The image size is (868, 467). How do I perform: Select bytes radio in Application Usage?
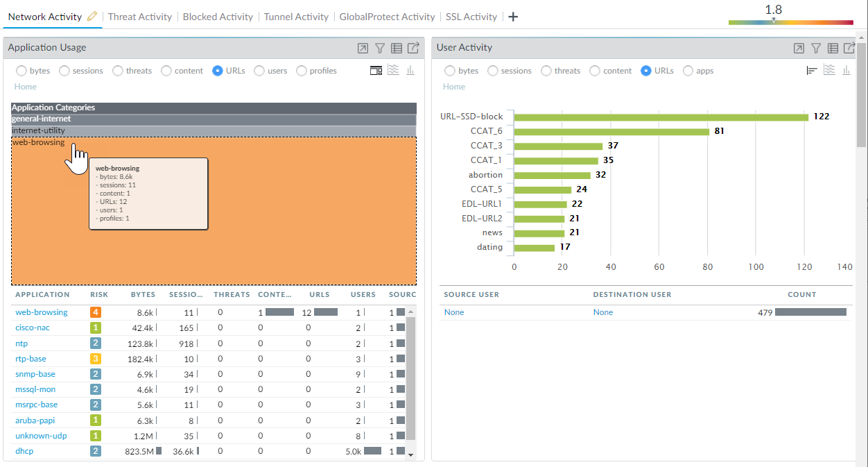pos(21,71)
